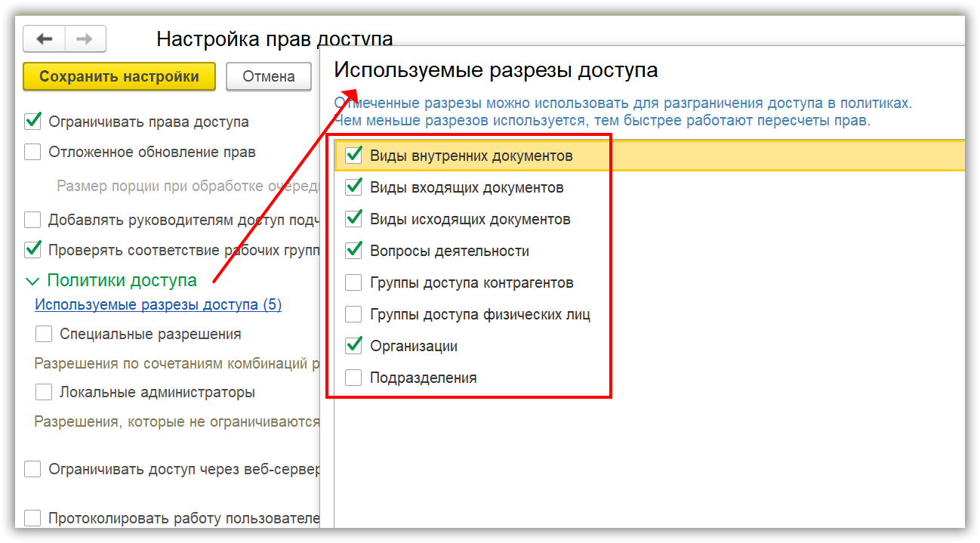Click the forward arrow navigation icon
This screenshot has height=543, width=980.
[x=85, y=39]
